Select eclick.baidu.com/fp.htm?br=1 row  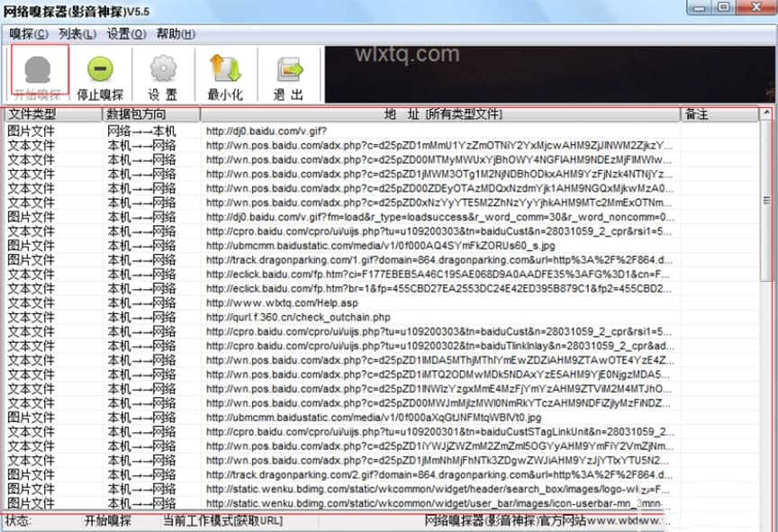pyautogui.click(x=382, y=289)
